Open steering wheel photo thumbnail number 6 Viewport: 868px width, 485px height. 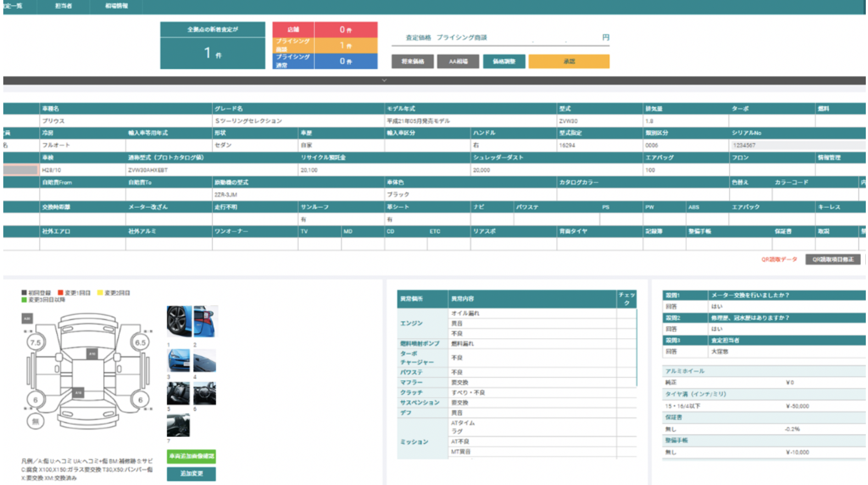205,394
